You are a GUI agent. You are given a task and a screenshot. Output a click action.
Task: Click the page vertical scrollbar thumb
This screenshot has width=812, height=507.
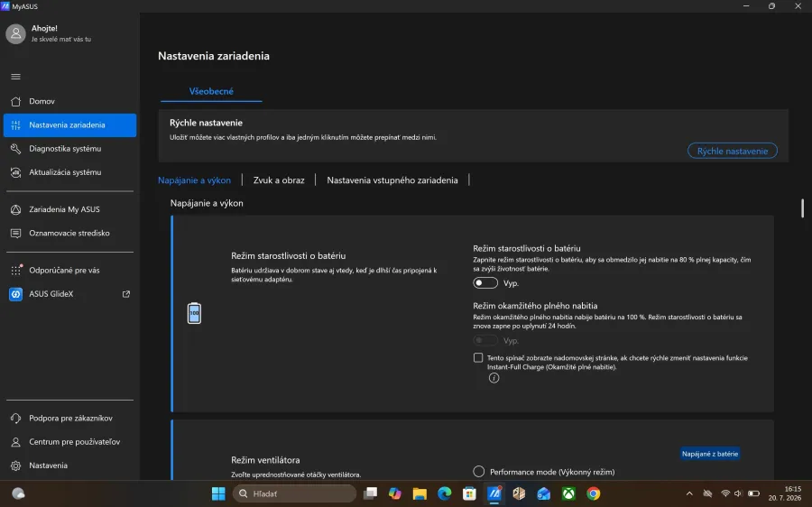(802, 208)
